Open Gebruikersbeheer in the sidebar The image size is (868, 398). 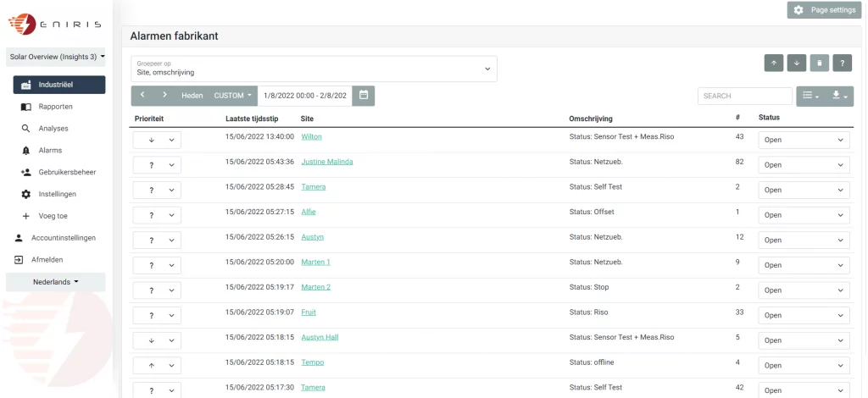coord(67,172)
